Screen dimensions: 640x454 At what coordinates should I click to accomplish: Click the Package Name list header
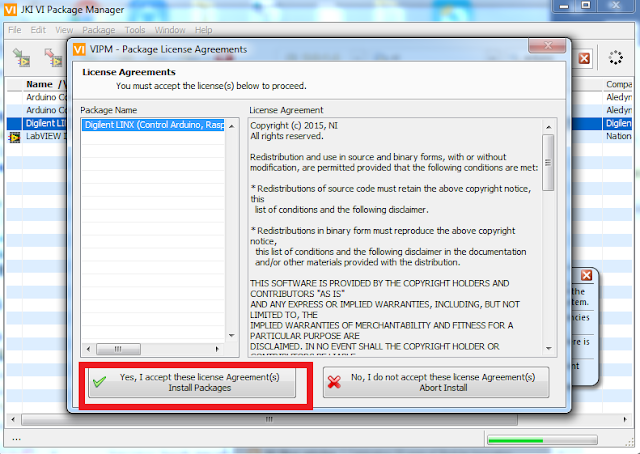[x=109, y=110]
